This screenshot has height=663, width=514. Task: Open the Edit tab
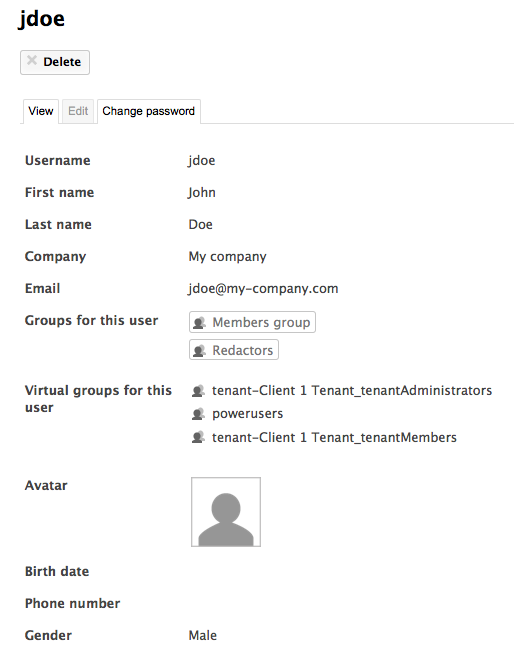coord(78,111)
